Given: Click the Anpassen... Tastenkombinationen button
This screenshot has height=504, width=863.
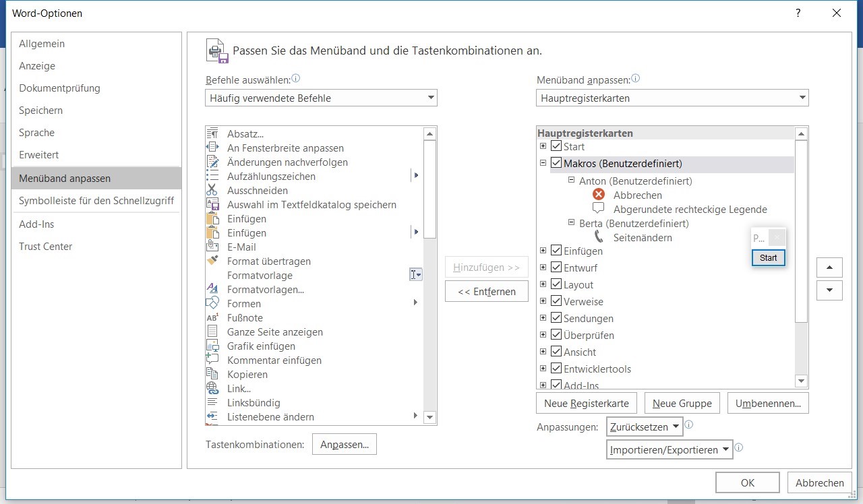Looking at the screenshot, I should 345,444.
